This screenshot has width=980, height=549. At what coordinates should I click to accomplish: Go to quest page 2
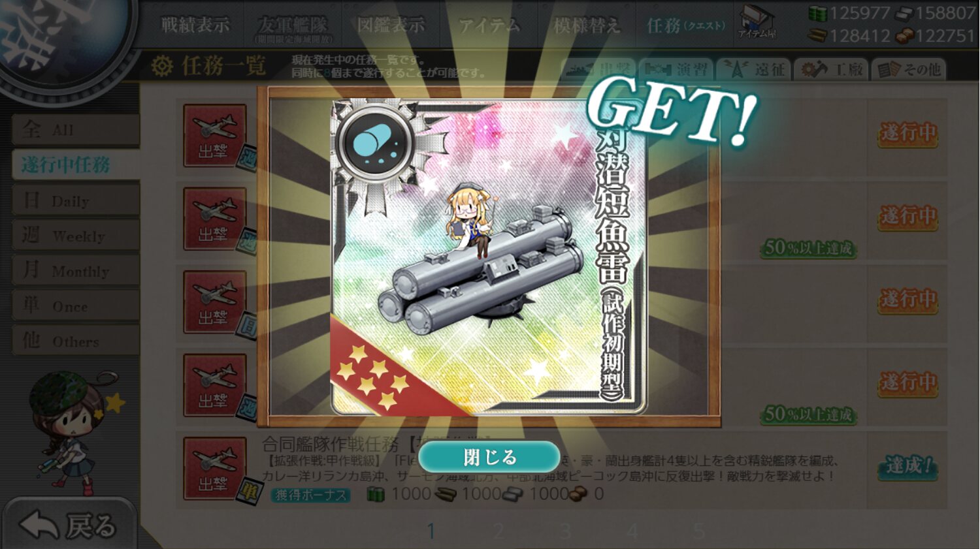click(x=498, y=531)
